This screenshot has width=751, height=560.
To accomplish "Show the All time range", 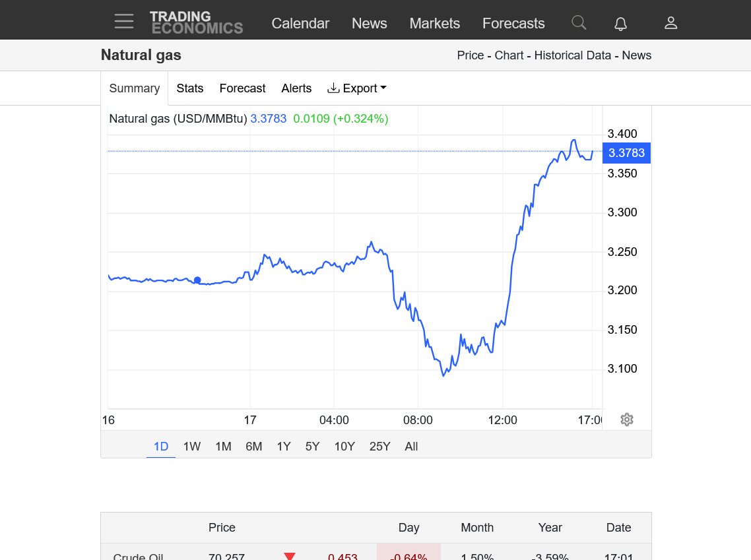I will (x=411, y=447).
